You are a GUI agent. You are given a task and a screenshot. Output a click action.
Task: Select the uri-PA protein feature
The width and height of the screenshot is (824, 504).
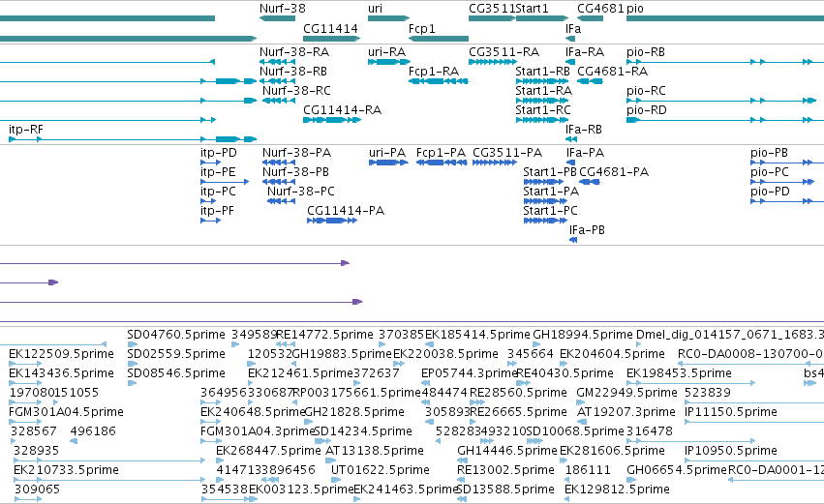388,163
